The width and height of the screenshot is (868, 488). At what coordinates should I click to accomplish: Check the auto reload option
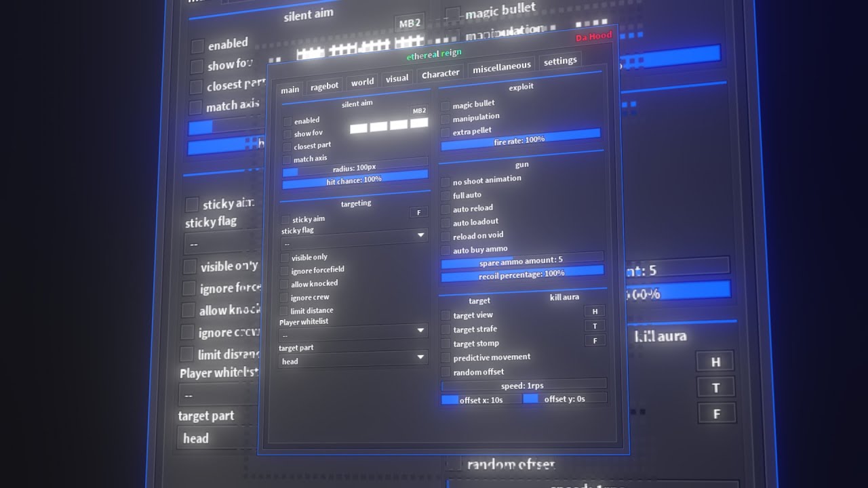point(446,209)
